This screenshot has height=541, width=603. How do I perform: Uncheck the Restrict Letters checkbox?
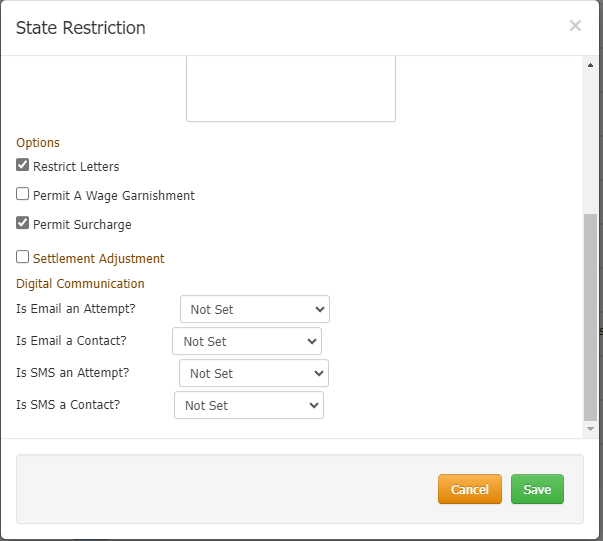(x=23, y=165)
